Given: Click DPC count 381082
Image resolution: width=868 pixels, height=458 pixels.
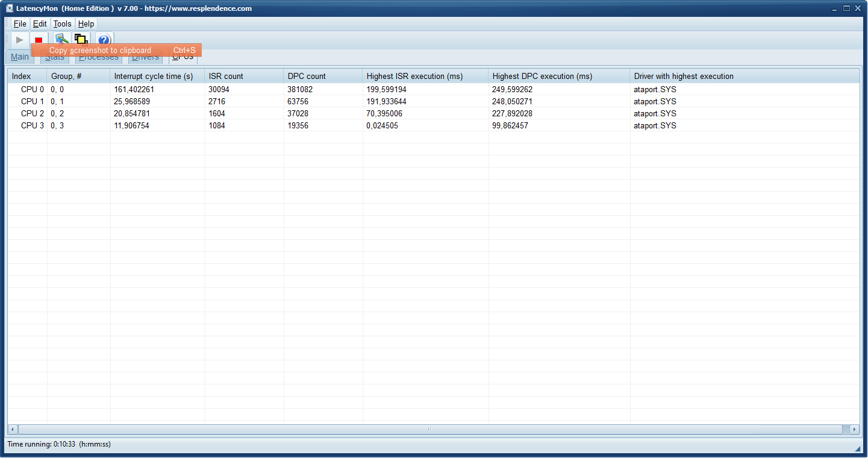Looking at the screenshot, I should click(x=300, y=89).
